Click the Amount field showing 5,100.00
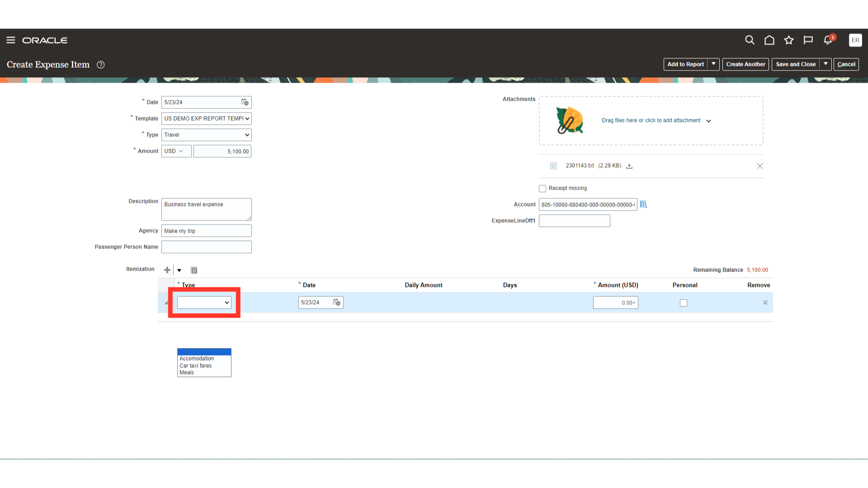Screen dimensions: 868x488 tap(222, 151)
